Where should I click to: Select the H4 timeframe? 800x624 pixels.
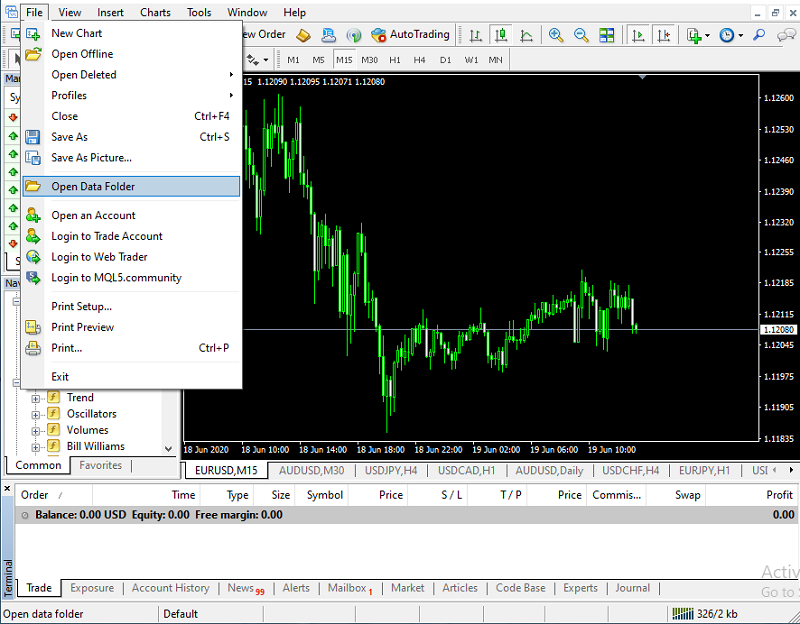tap(419, 60)
